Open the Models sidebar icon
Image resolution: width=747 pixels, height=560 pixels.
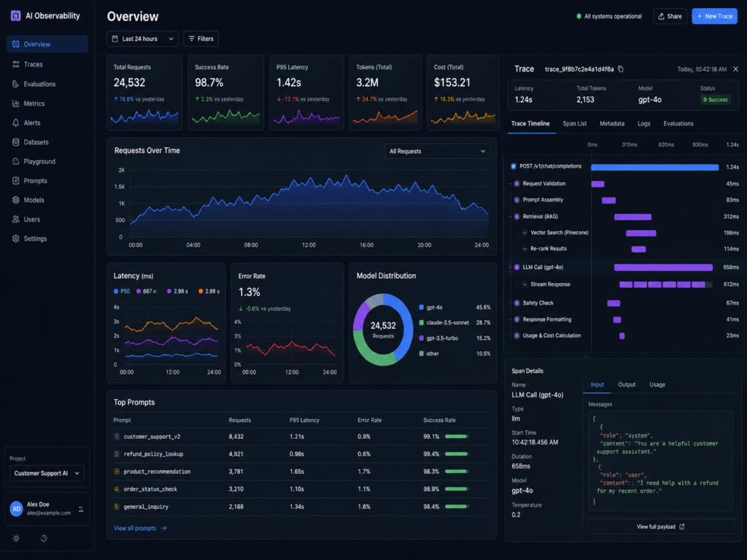(16, 200)
